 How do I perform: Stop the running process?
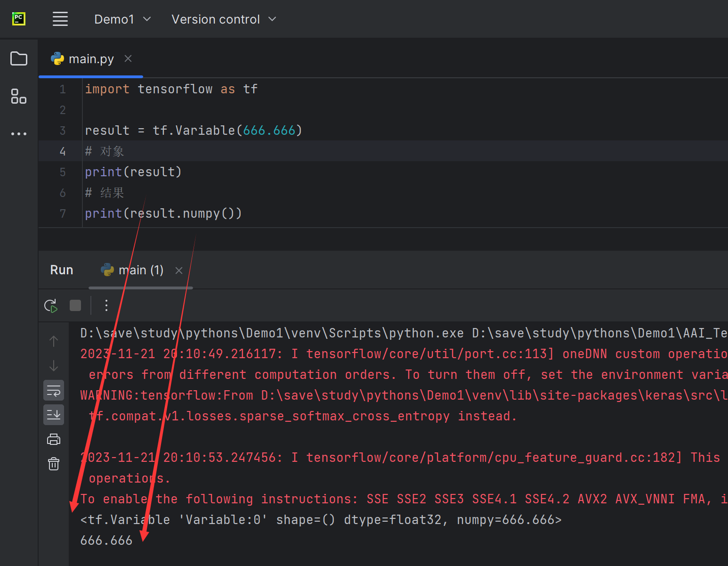point(75,306)
